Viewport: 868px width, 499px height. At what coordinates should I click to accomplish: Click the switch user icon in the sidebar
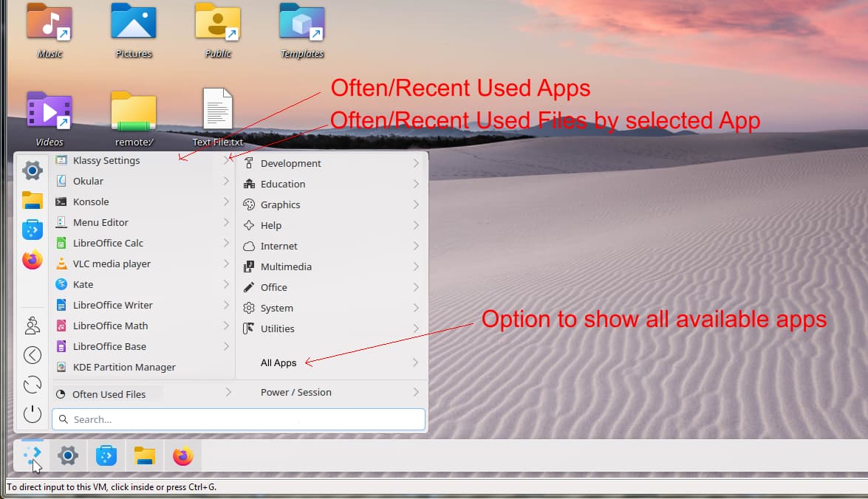coord(32,325)
